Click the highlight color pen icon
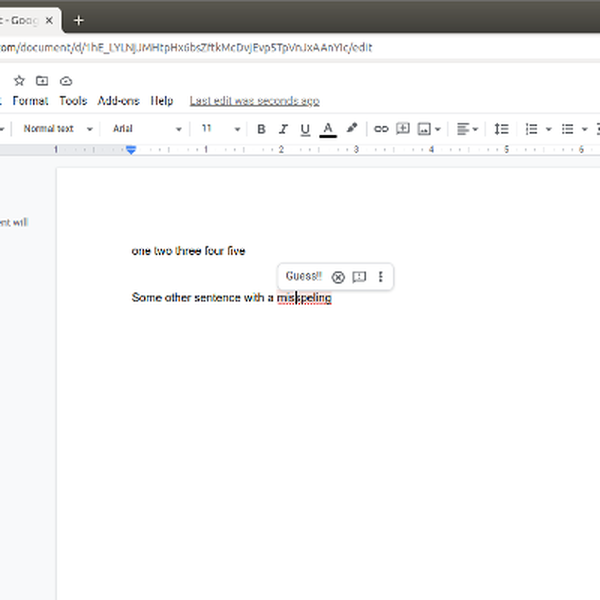600x600 pixels. tap(351, 129)
